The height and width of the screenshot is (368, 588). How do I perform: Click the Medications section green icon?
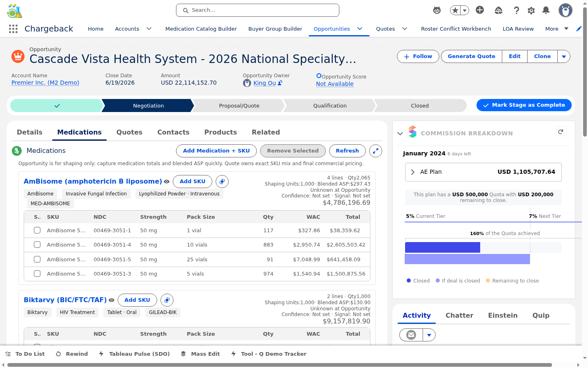(17, 151)
